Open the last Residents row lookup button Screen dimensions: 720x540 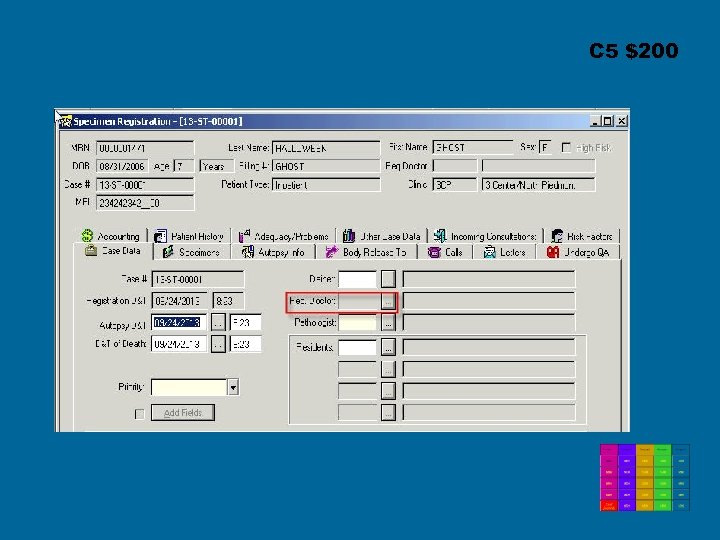[x=388, y=412]
